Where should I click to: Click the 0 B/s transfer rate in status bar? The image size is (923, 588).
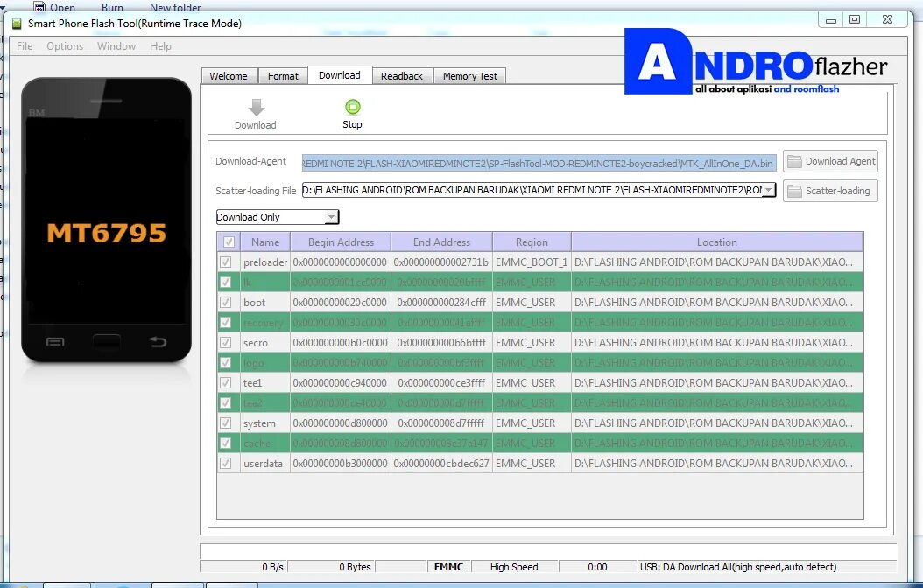[x=273, y=567]
